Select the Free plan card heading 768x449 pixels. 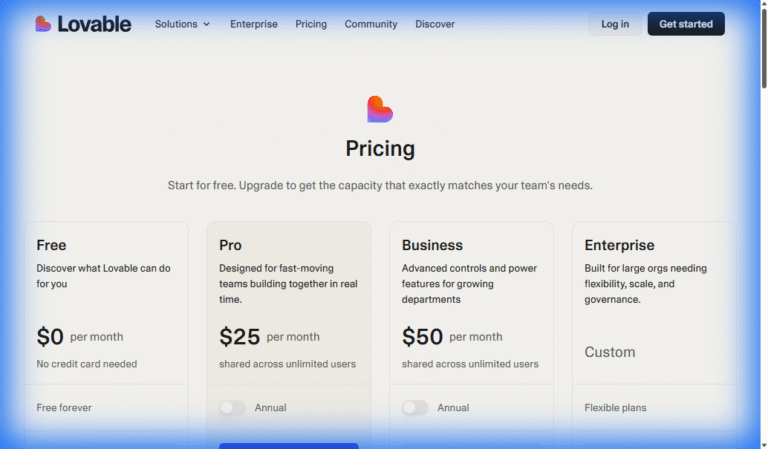(x=51, y=245)
